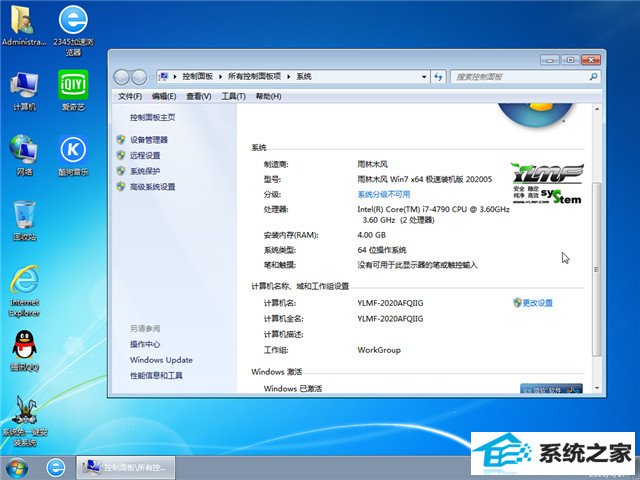This screenshot has width=640, height=480.
Task: Open 性能信息和工具 link
Action: coord(156,375)
